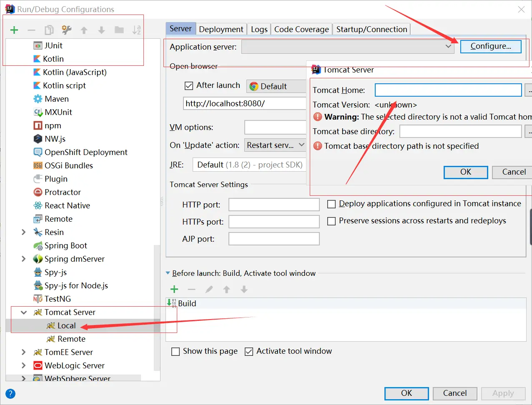The image size is (532, 405).
Task: Click Cancel in the Tomcat Server dialog
Action: (x=513, y=172)
